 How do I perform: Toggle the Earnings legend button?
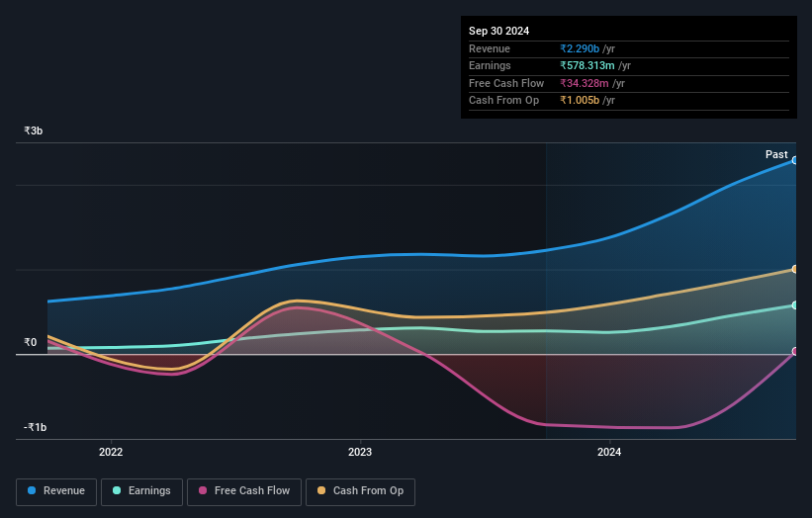(141, 491)
